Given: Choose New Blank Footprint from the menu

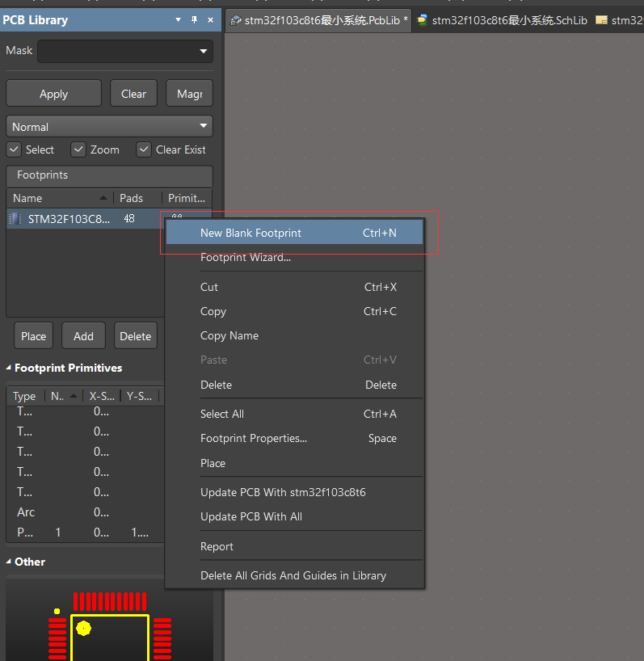Looking at the screenshot, I should pos(294,233).
